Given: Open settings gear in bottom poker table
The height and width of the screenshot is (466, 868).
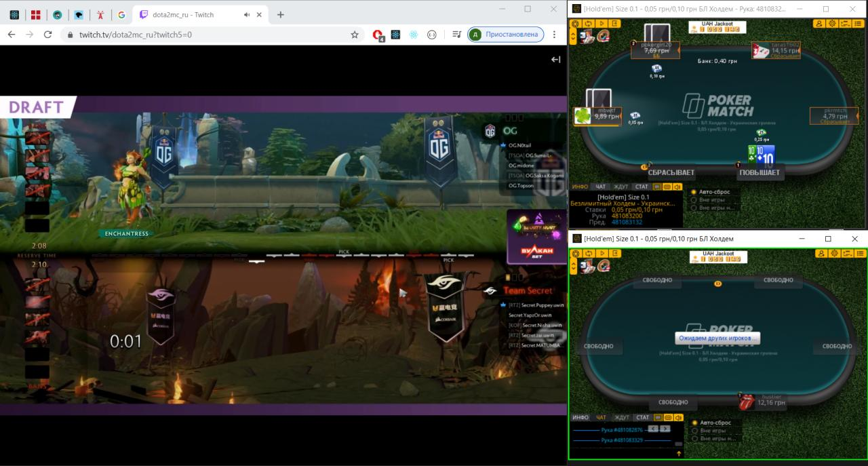Looking at the screenshot, I should 833,253.
